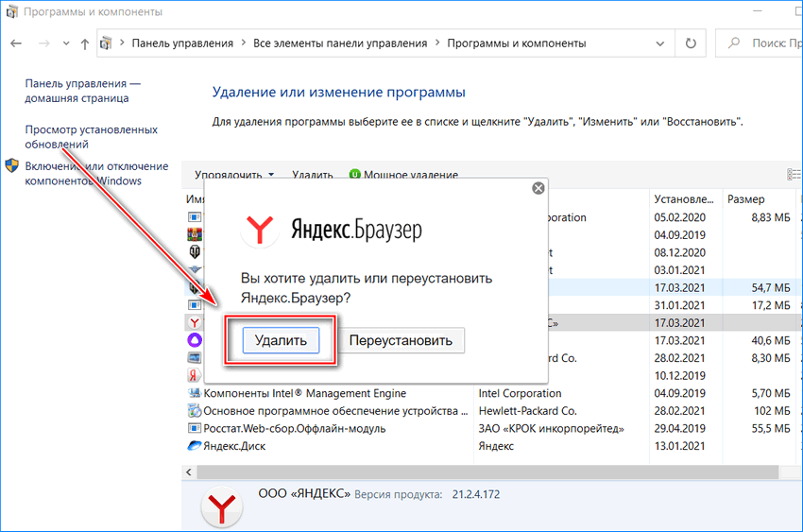Click red Я icon in 10.12.2019 row

194,375
